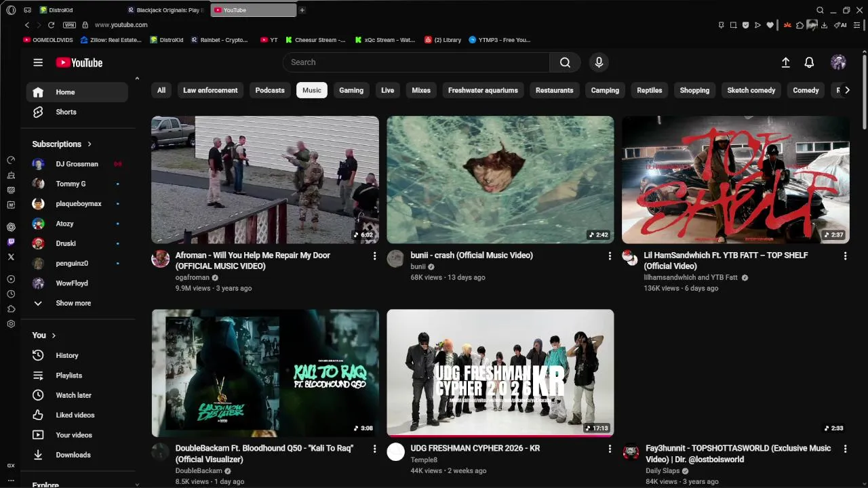Show more category chips with right arrow

(846, 90)
